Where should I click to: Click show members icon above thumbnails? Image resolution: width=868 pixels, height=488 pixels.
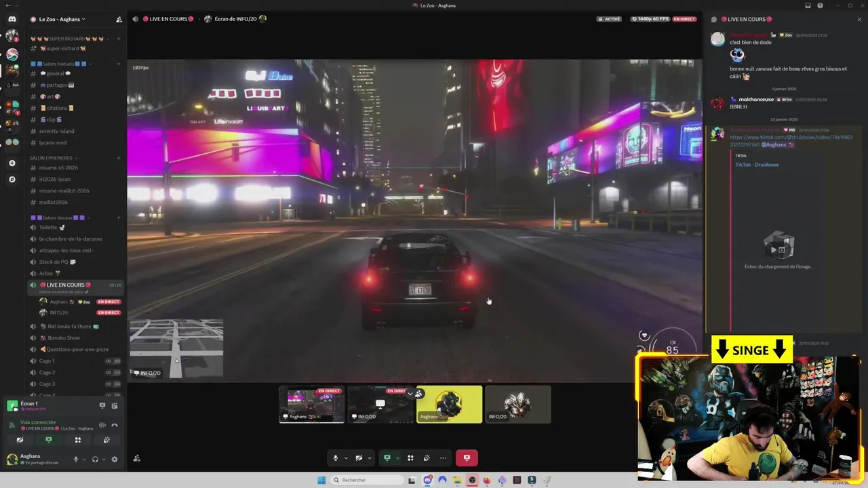419,393
